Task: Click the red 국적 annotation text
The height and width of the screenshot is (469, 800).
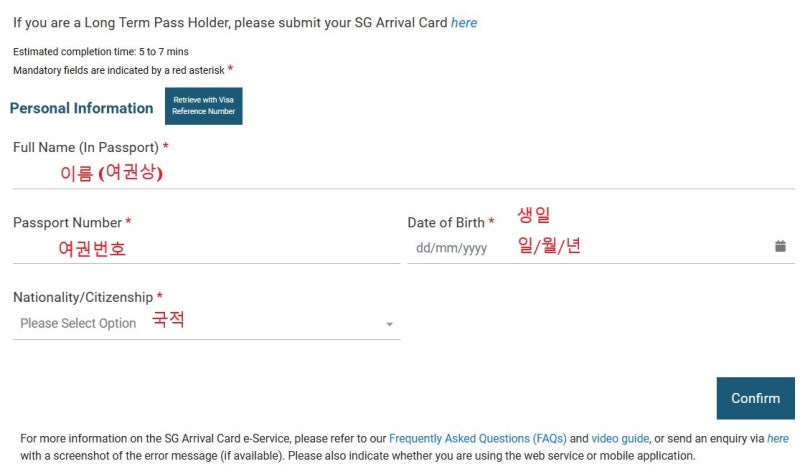Action: (168, 319)
